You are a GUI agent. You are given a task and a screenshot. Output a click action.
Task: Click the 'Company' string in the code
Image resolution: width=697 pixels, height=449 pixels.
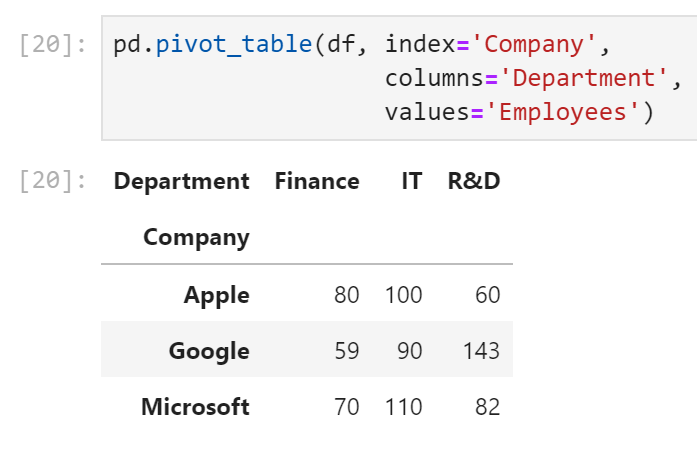tap(539, 45)
